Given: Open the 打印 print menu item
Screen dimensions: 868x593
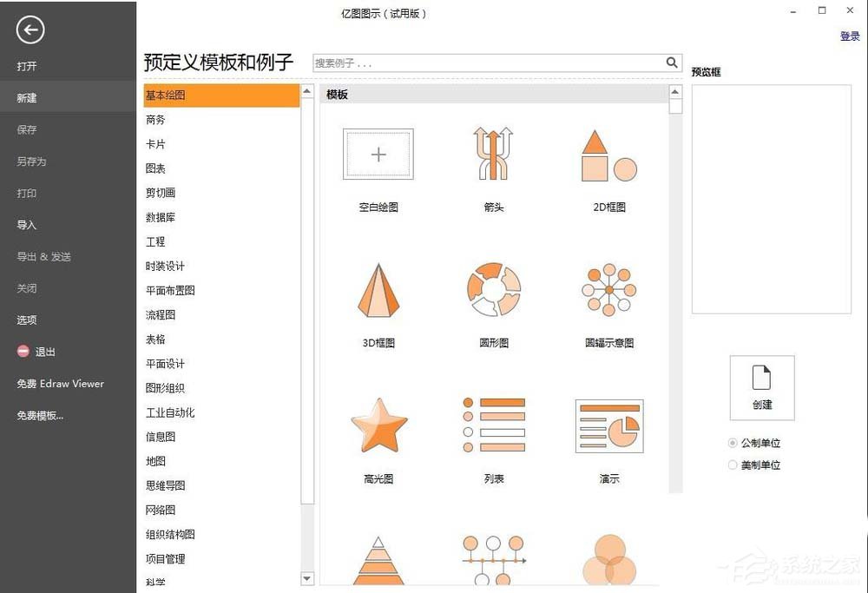Looking at the screenshot, I should point(27,193).
